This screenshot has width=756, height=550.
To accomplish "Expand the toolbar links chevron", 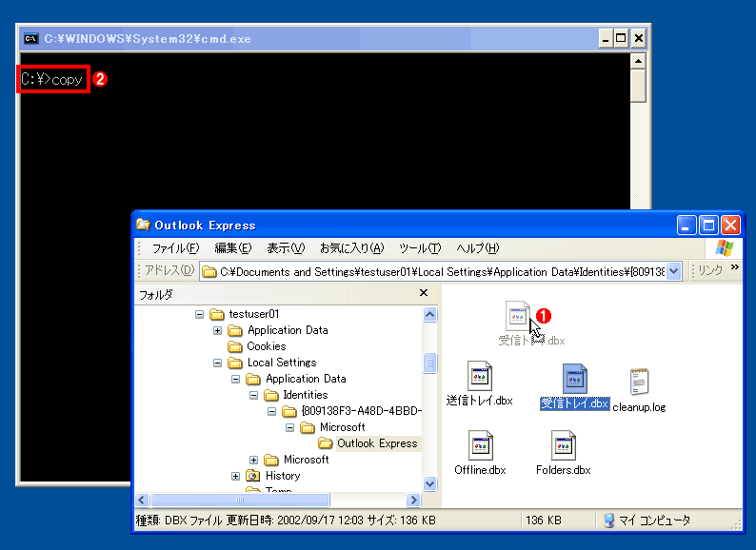I will click(x=734, y=267).
